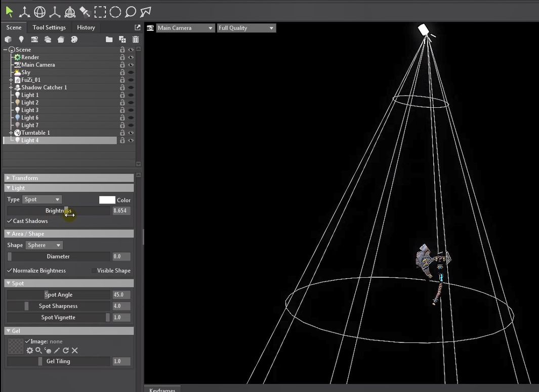Screen dimensions: 539x392
Task: Create a new folder in the scene
Action: [x=109, y=39]
